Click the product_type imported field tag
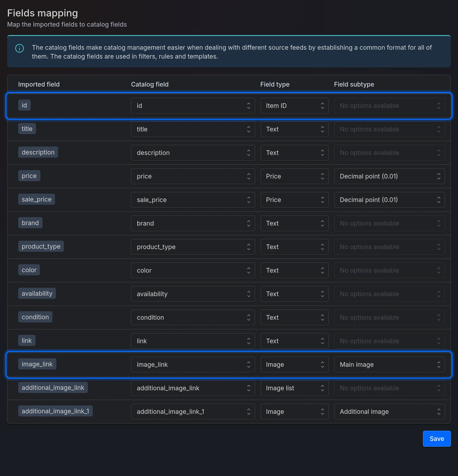 (41, 246)
